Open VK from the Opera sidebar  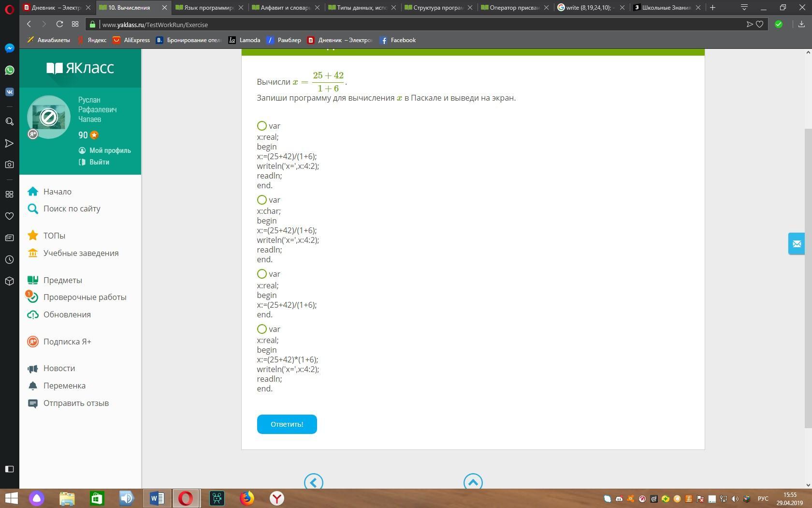point(9,92)
